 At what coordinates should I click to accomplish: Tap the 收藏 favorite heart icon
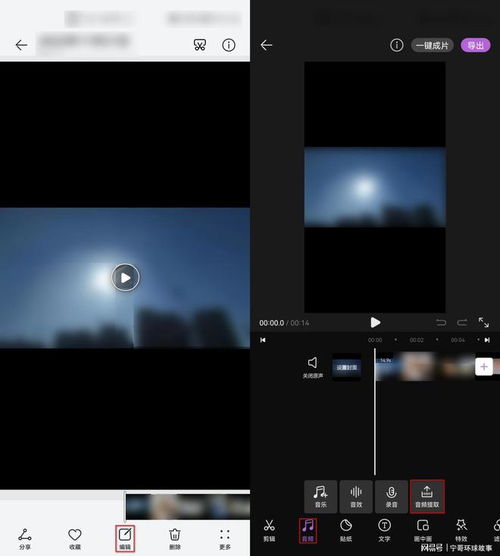[x=75, y=539]
